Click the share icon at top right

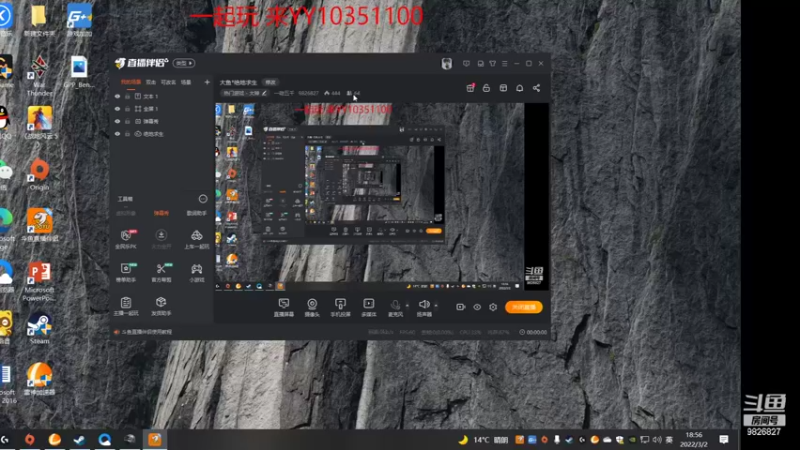click(x=536, y=88)
